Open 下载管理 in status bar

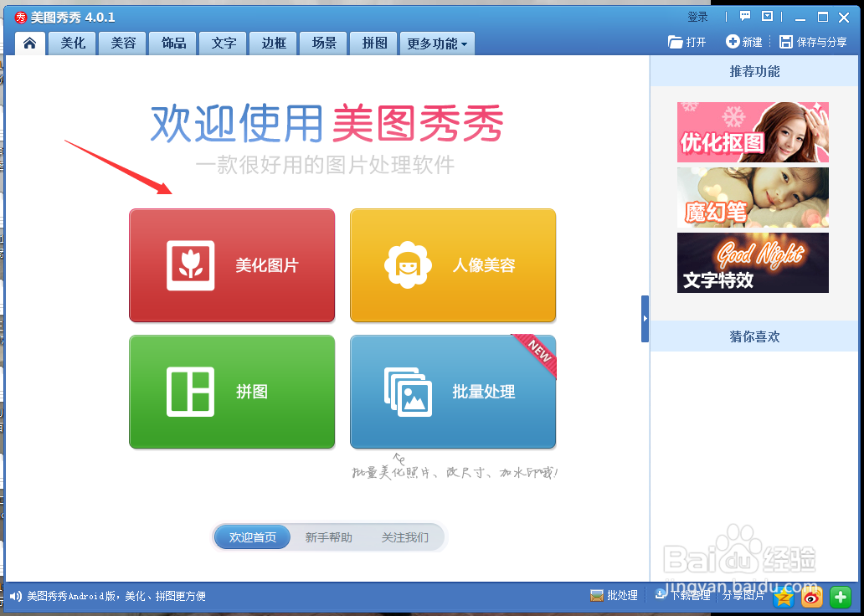point(682,595)
